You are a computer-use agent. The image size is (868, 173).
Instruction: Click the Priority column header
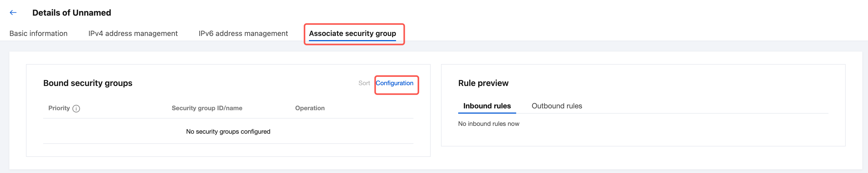tap(59, 108)
